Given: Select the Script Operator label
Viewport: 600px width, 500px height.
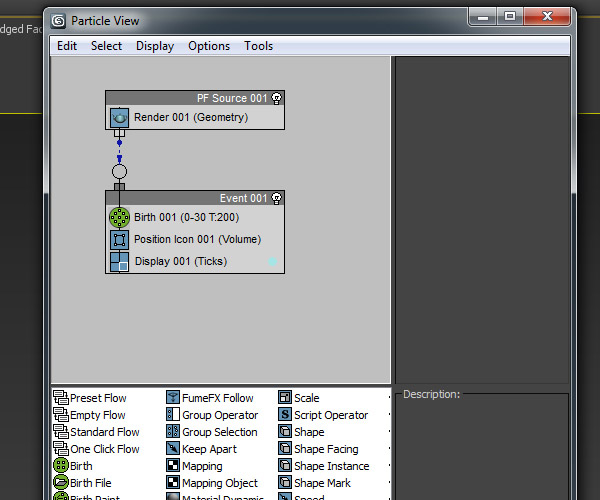Looking at the screenshot, I should pyautogui.click(x=331, y=415).
